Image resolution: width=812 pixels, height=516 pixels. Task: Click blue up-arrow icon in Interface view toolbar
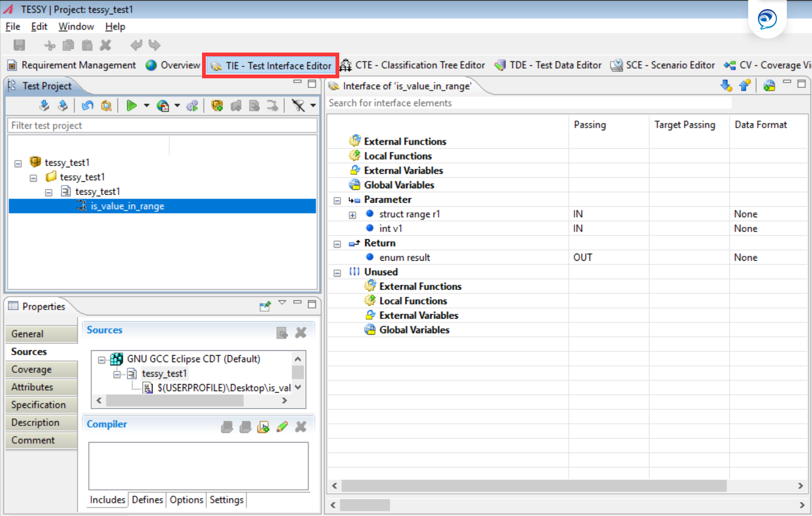click(x=744, y=85)
